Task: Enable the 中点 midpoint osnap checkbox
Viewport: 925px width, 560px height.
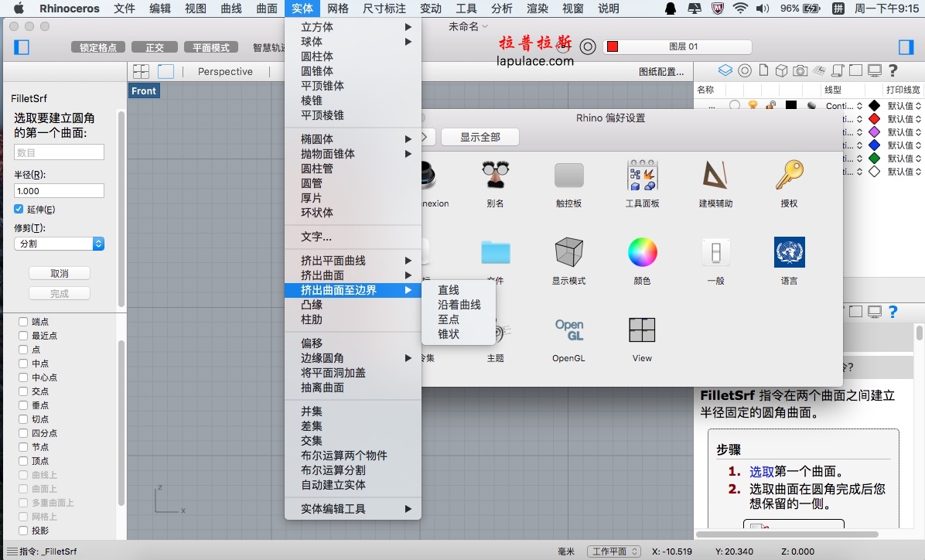Action: 23,364
